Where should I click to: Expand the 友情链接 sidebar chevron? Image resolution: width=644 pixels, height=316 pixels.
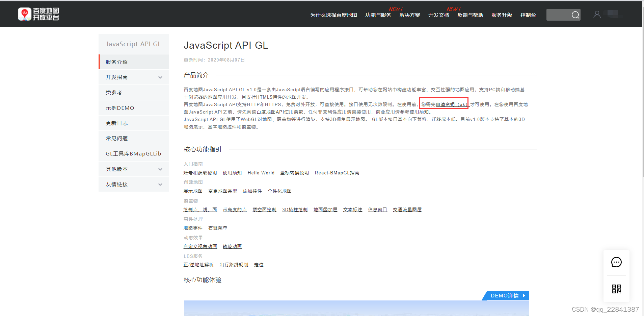[x=160, y=185]
